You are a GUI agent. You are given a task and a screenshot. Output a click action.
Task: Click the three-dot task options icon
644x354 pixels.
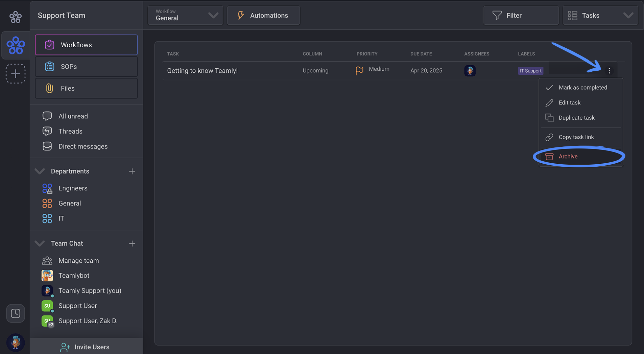tap(609, 71)
